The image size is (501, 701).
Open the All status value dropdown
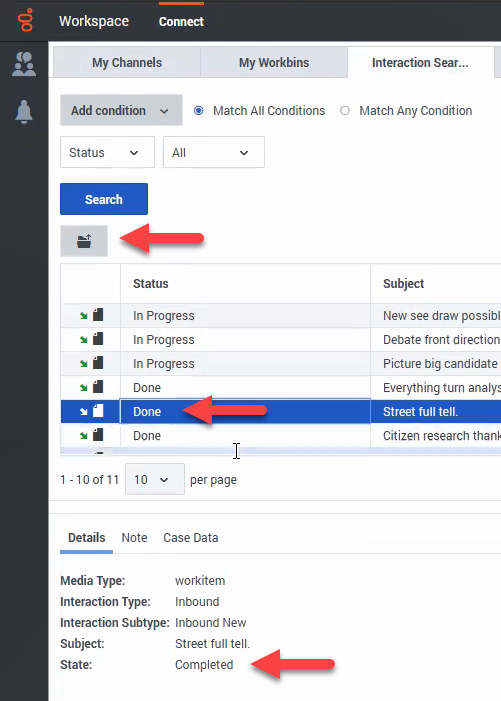pyautogui.click(x=214, y=152)
